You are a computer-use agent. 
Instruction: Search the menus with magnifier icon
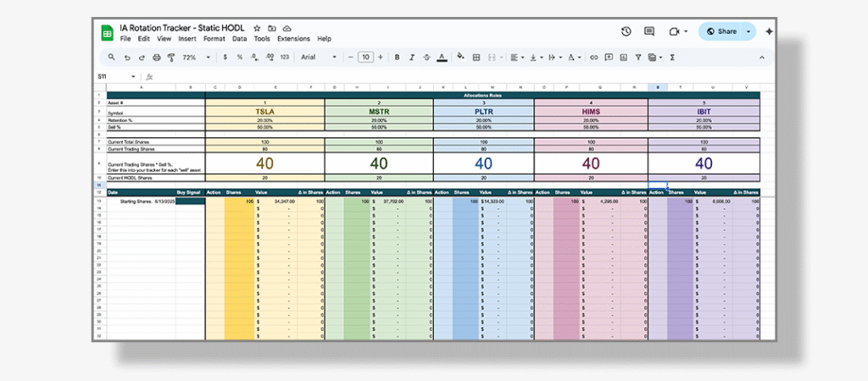pos(111,57)
